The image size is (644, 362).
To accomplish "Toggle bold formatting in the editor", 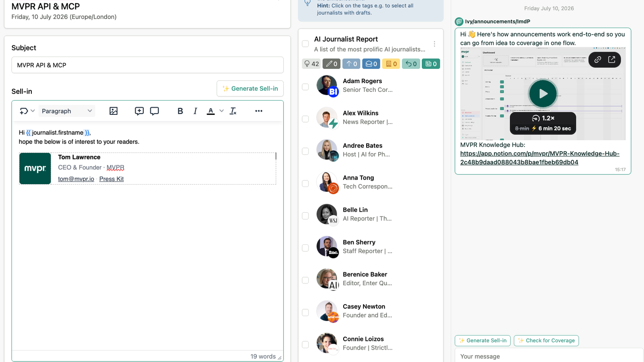I will [x=180, y=111].
